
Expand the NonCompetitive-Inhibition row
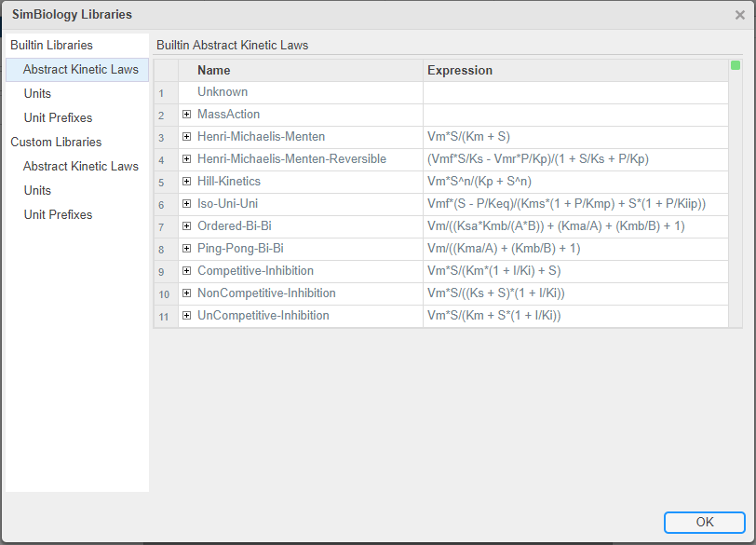pyautogui.click(x=187, y=293)
